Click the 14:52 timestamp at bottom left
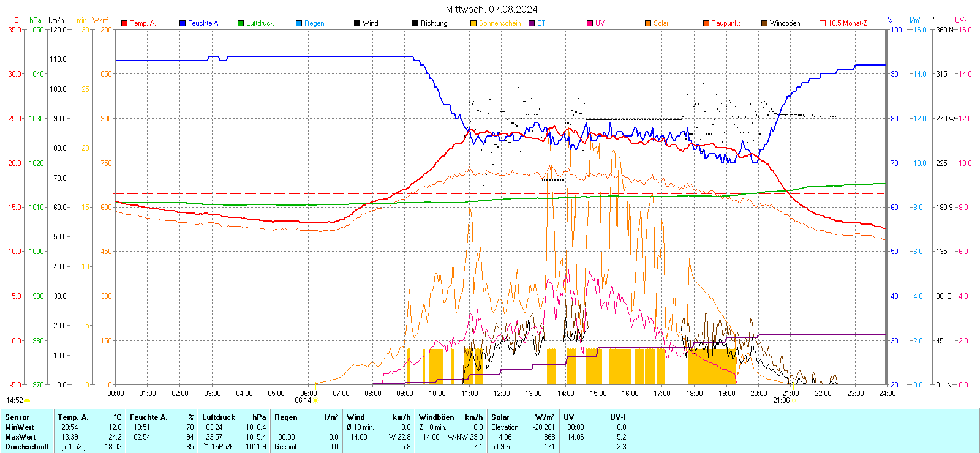The image size is (980, 453). coord(15,400)
